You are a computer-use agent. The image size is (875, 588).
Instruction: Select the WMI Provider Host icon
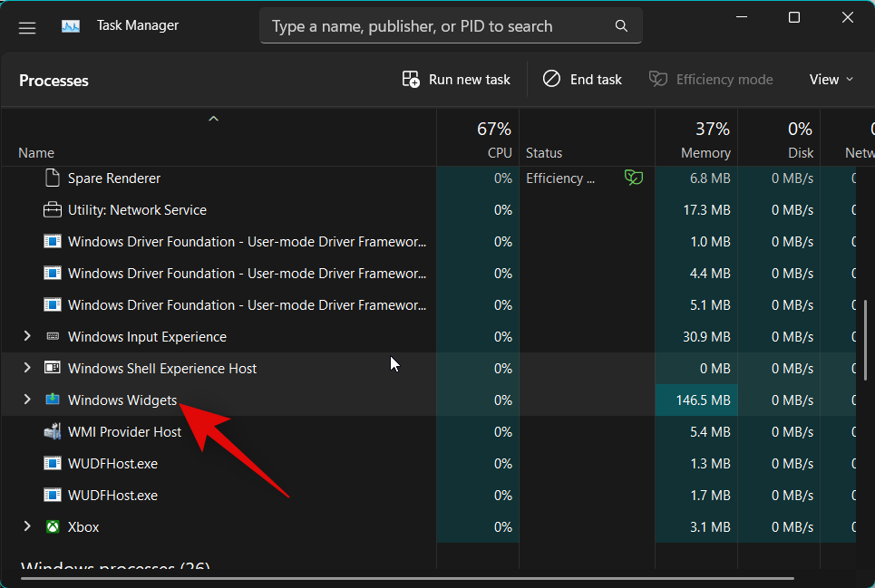[x=52, y=431]
